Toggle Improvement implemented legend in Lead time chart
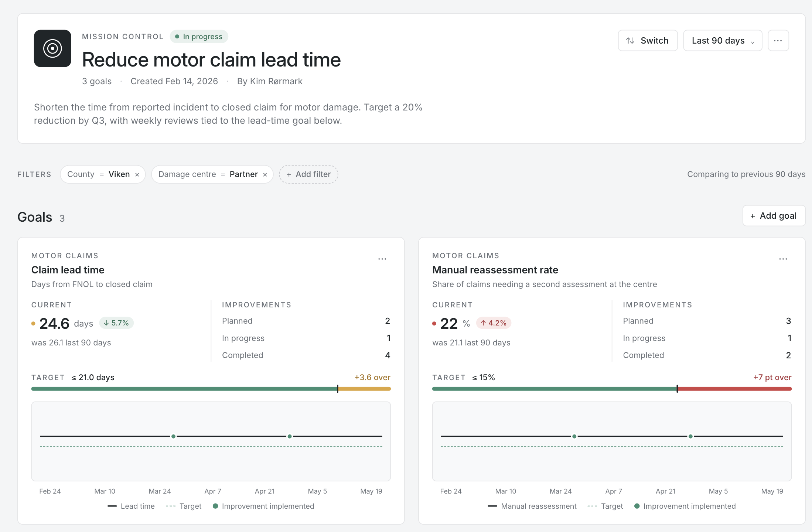The image size is (812, 532). [x=263, y=506]
